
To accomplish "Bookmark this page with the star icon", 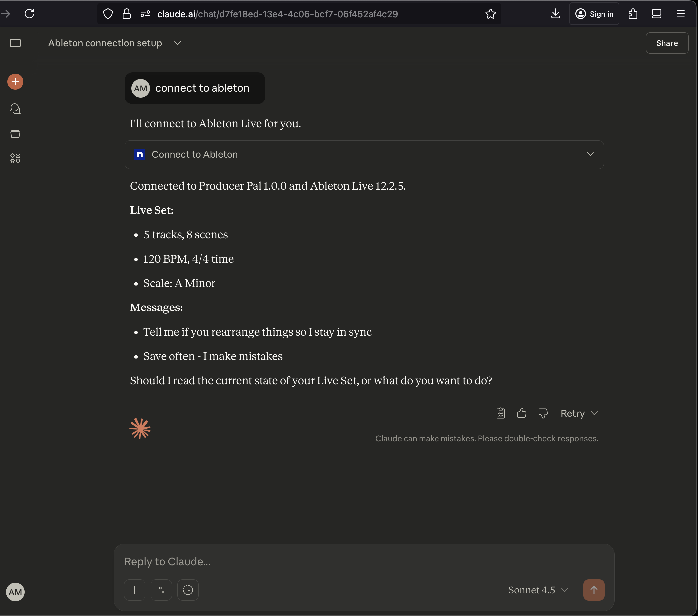I will (x=490, y=14).
